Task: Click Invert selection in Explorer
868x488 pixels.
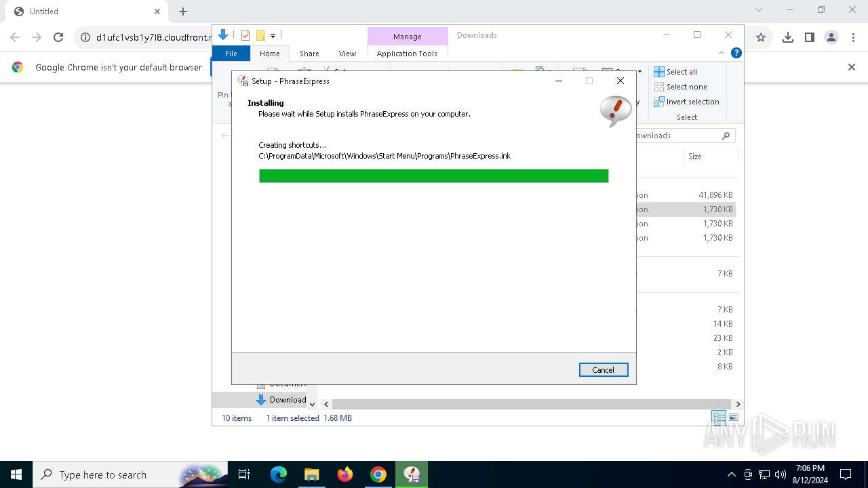Action: click(686, 102)
